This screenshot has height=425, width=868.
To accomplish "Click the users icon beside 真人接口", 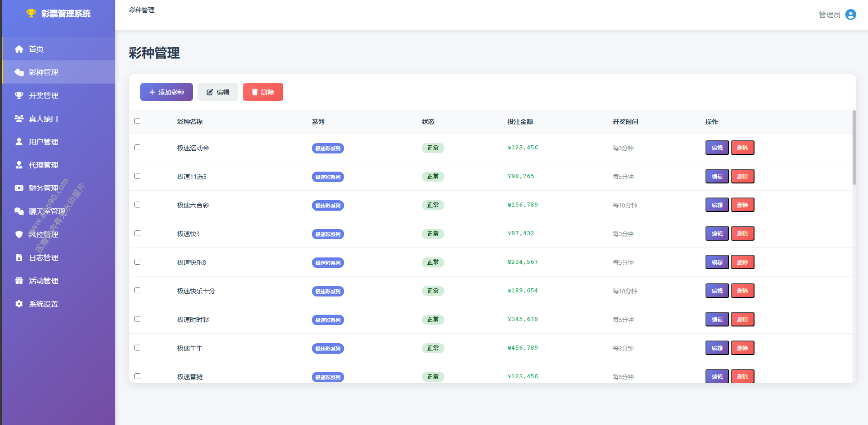I will point(19,119).
